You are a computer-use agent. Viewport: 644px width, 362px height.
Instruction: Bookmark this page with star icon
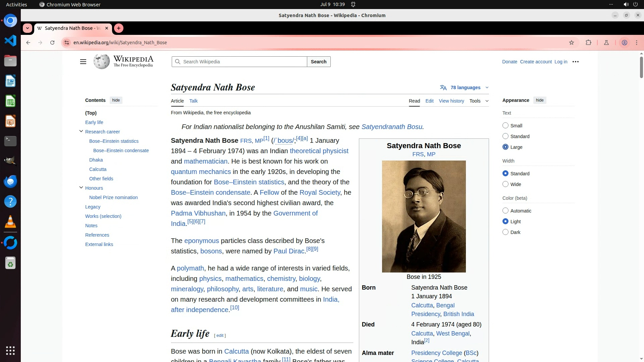[x=572, y=43]
